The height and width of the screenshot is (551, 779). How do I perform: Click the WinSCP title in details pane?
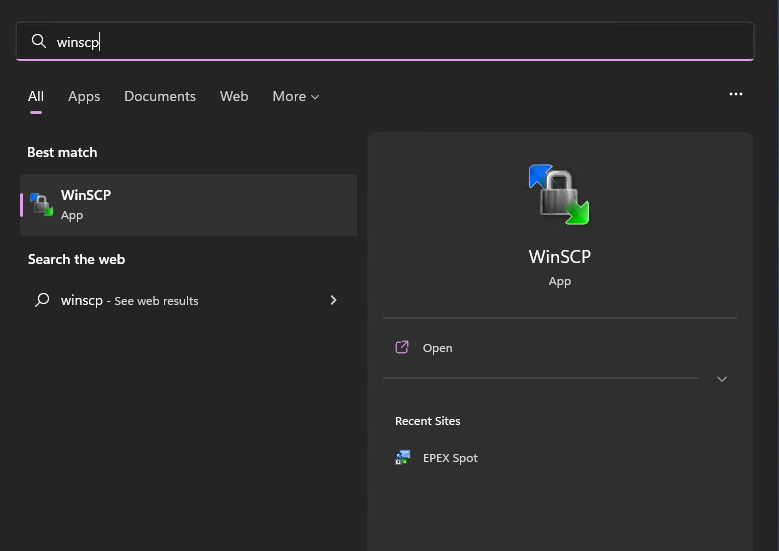[560, 256]
